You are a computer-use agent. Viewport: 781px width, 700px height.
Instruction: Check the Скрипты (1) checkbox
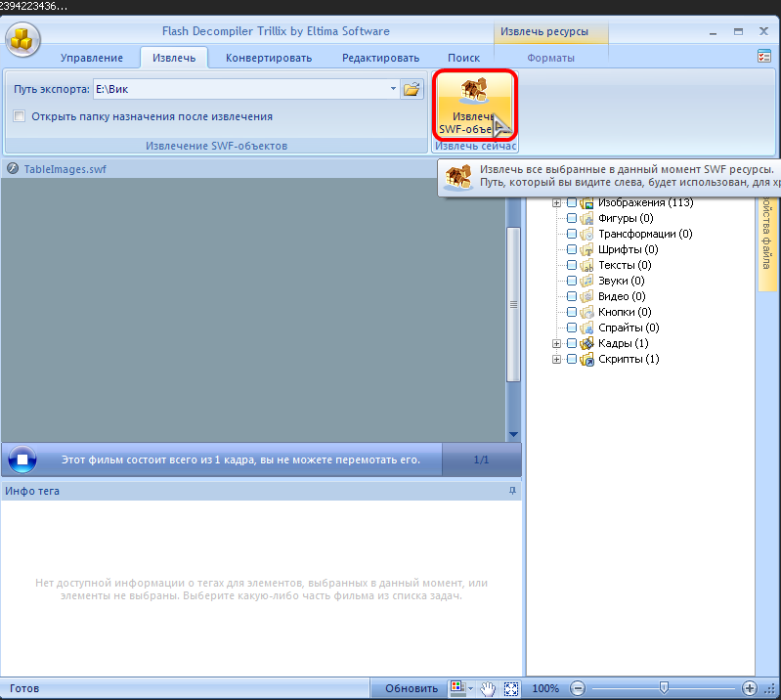tap(572, 359)
